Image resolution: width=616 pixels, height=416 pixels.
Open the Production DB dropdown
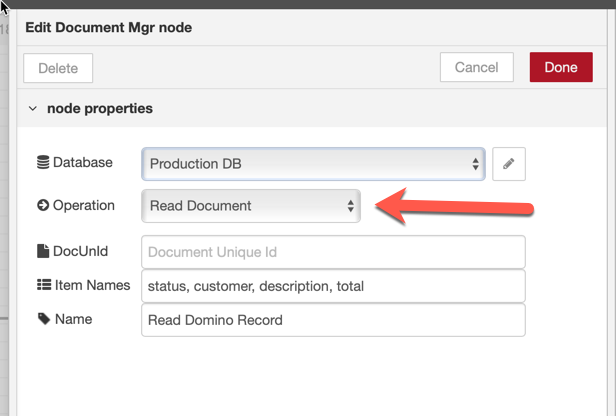click(313, 164)
